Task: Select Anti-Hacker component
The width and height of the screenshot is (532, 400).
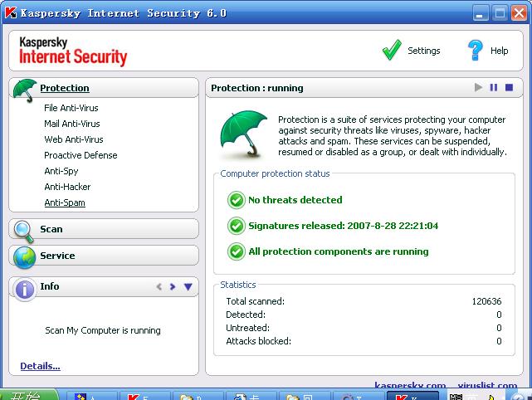Action: pyautogui.click(x=67, y=187)
